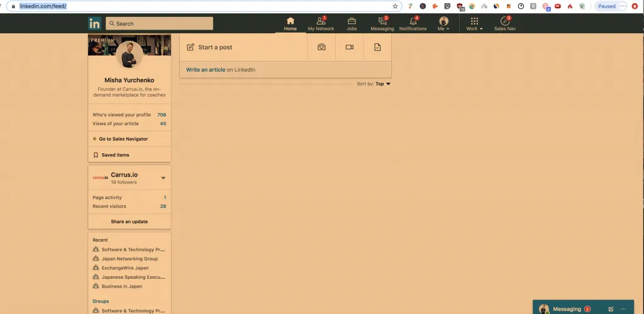This screenshot has height=314, width=644.
Task: Open Messaging bar three-dots options
Action: [x=623, y=309]
